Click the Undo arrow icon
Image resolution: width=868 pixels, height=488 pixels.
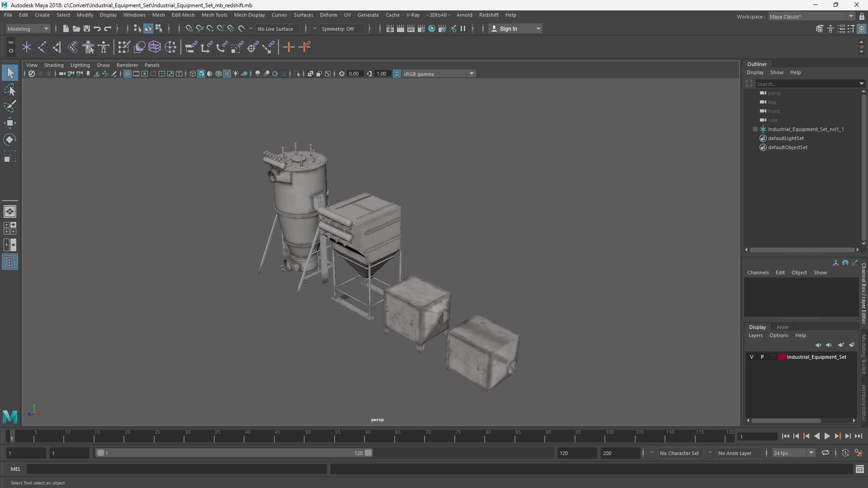[97, 28]
